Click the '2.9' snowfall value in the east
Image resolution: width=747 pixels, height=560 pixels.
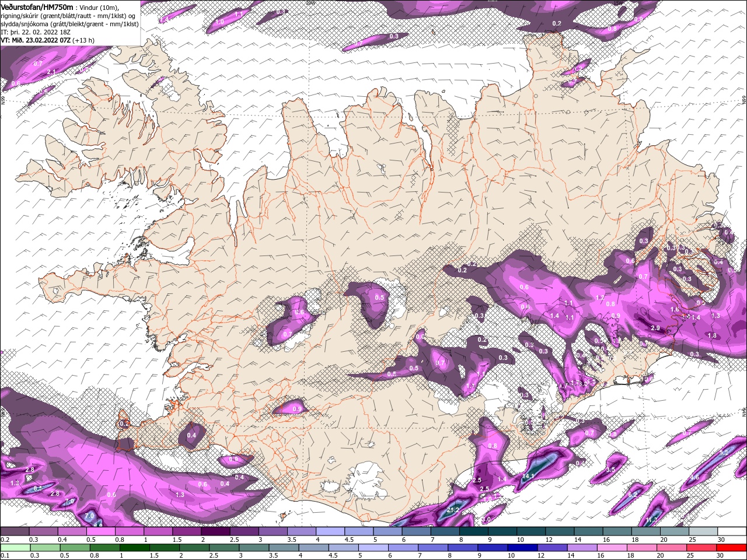tap(655, 328)
